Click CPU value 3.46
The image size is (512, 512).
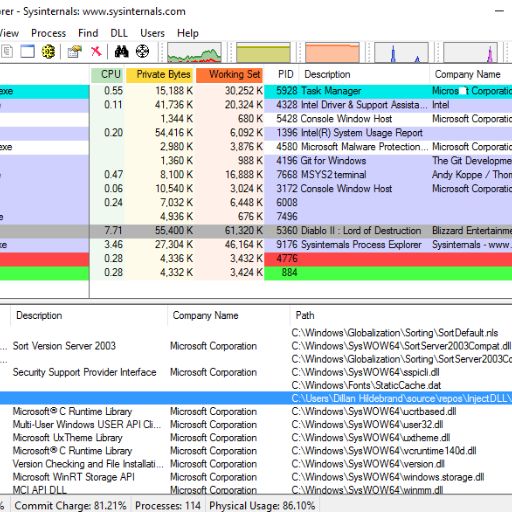(113, 245)
